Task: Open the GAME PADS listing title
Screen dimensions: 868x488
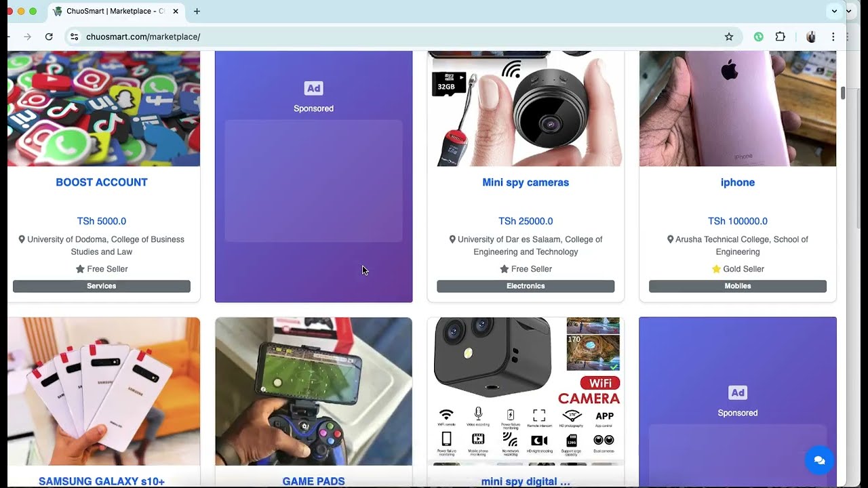Action: pos(313,481)
